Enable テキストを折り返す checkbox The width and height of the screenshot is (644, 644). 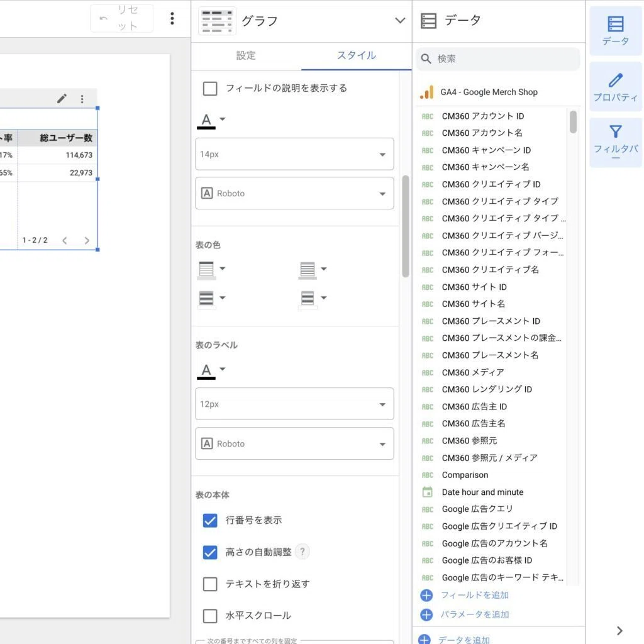(210, 584)
